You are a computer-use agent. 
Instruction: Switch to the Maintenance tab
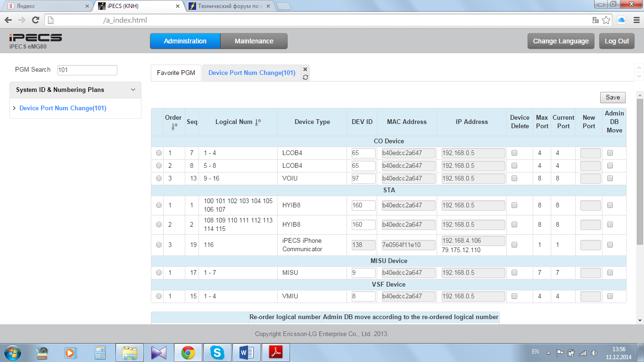[254, 41]
